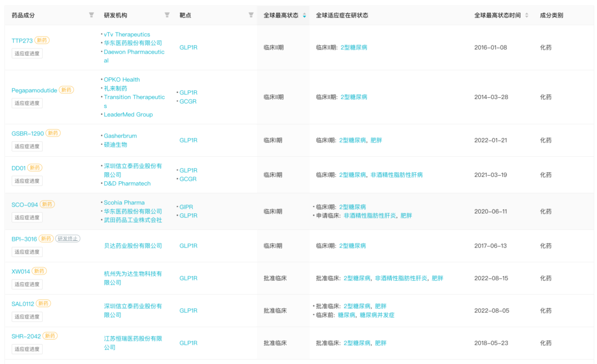Click the 新药 badge next to XW014
Viewport: 597px width, 364px height.
39,271
